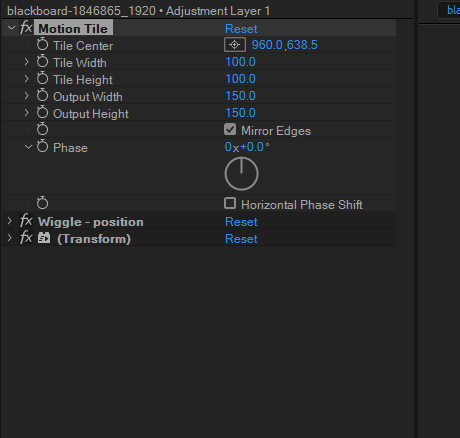
Task: Collapse the Phase property
Action: coord(28,147)
